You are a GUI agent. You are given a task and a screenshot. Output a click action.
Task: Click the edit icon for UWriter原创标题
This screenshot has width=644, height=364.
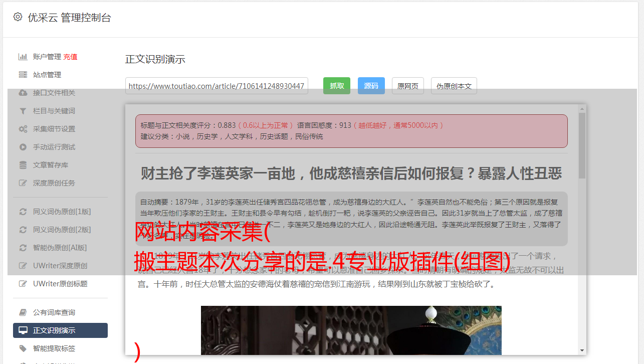23,284
